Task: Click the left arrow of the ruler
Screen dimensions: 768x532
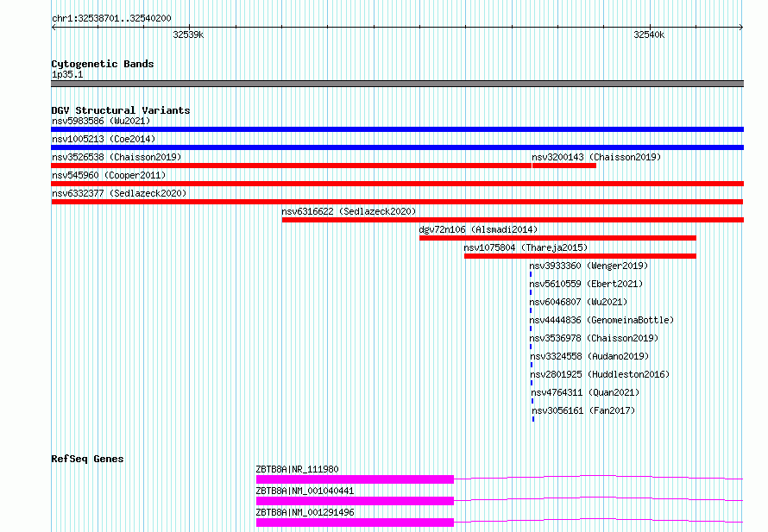Action: (x=54, y=28)
